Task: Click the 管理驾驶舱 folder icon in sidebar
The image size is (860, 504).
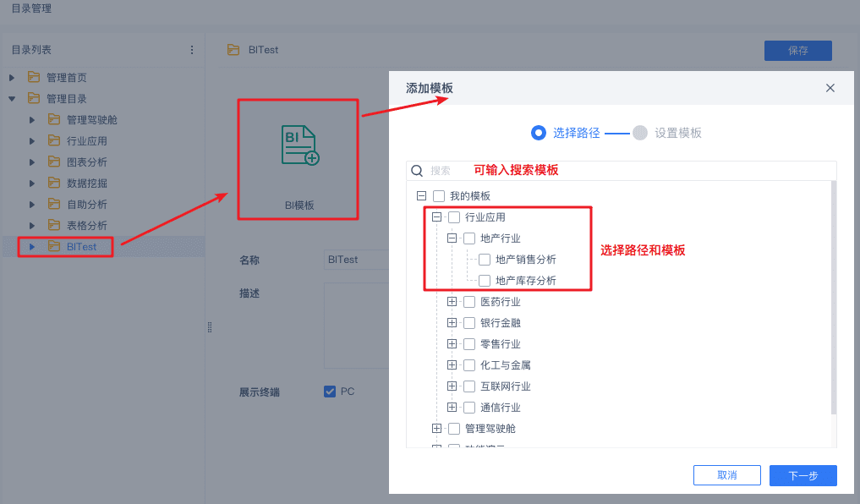Action: [x=54, y=119]
